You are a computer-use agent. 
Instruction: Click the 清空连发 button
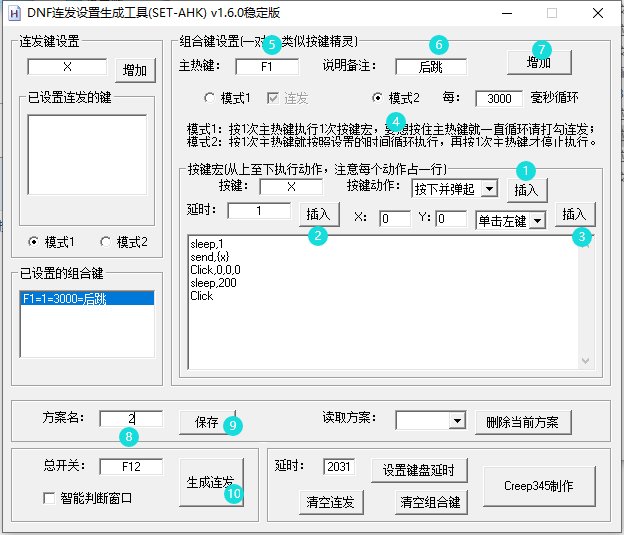331,502
